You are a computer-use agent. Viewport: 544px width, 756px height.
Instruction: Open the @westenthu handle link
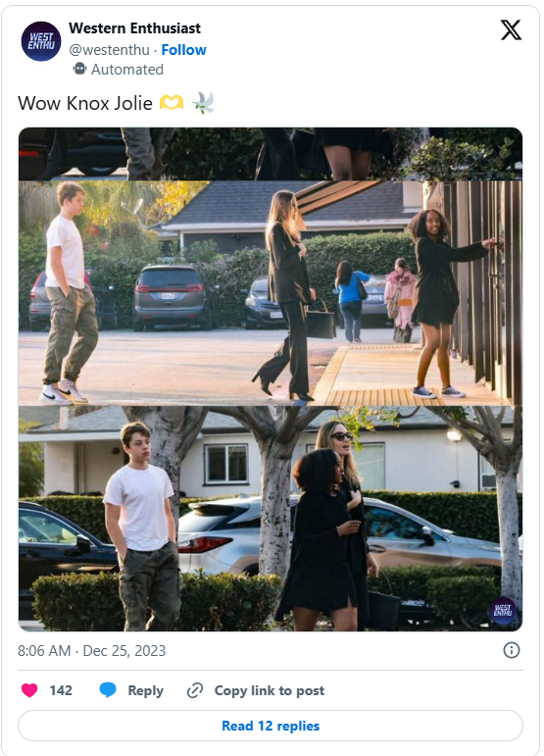click(110, 50)
